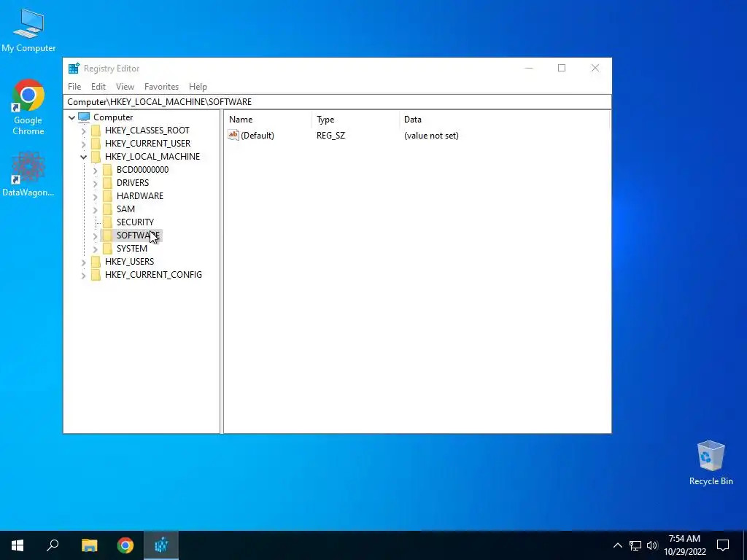Viewport: 747px width, 560px height.
Task: Open Chrome from the taskbar
Action: point(125,545)
